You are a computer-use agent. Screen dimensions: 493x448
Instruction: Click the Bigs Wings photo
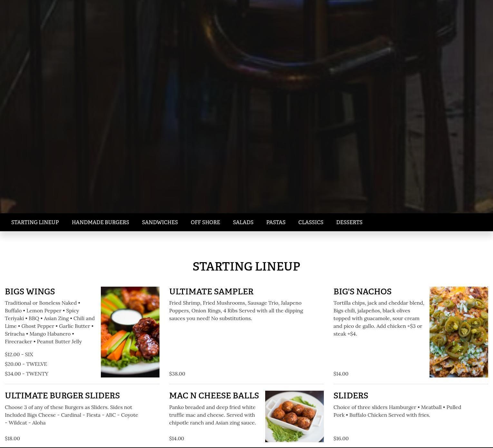coord(130,332)
